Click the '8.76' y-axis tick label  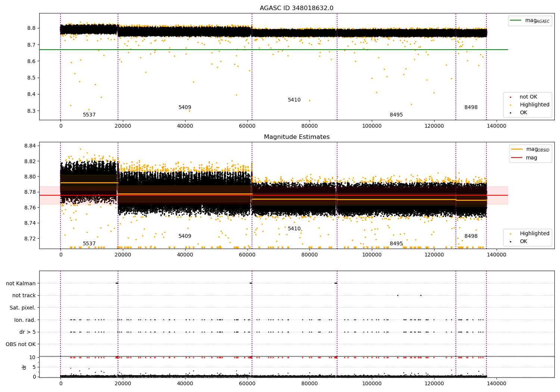[29, 208]
